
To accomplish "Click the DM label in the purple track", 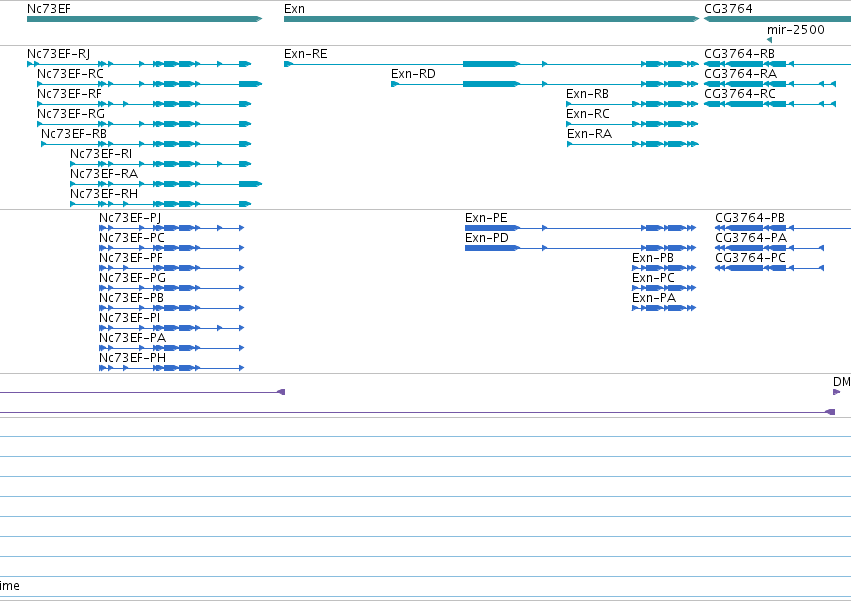I will click(x=842, y=382).
